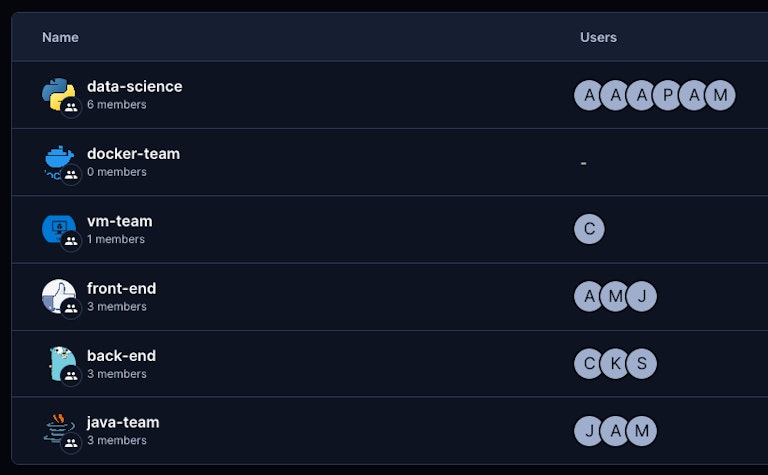The height and width of the screenshot is (475, 768).
Task: Open the vm-team group name link
Action: 119,220
